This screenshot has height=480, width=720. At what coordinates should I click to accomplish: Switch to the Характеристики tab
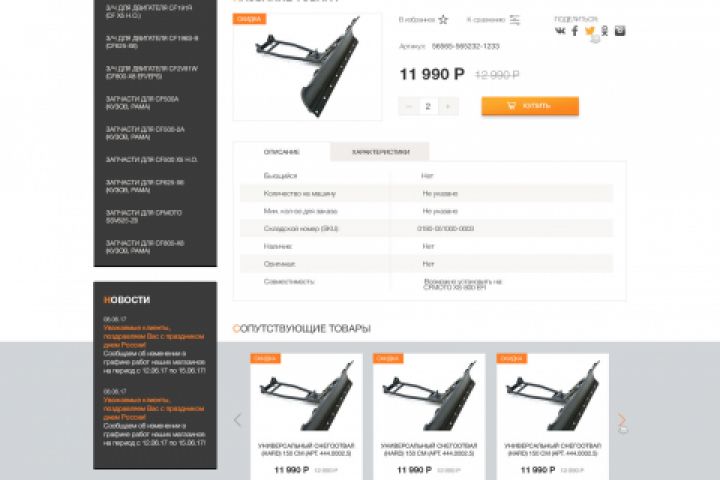point(380,152)
